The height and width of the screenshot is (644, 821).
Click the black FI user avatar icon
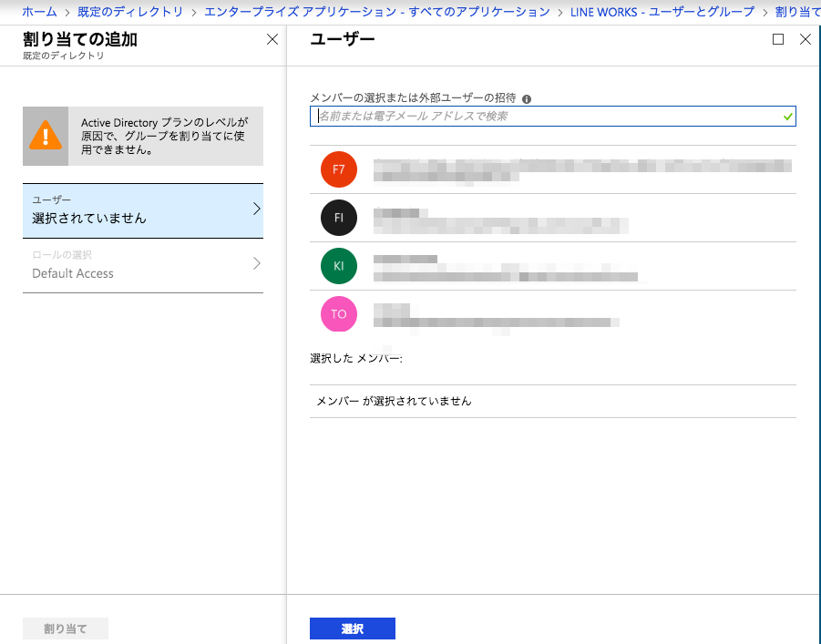pyautogui.click(x=338, y=218)
